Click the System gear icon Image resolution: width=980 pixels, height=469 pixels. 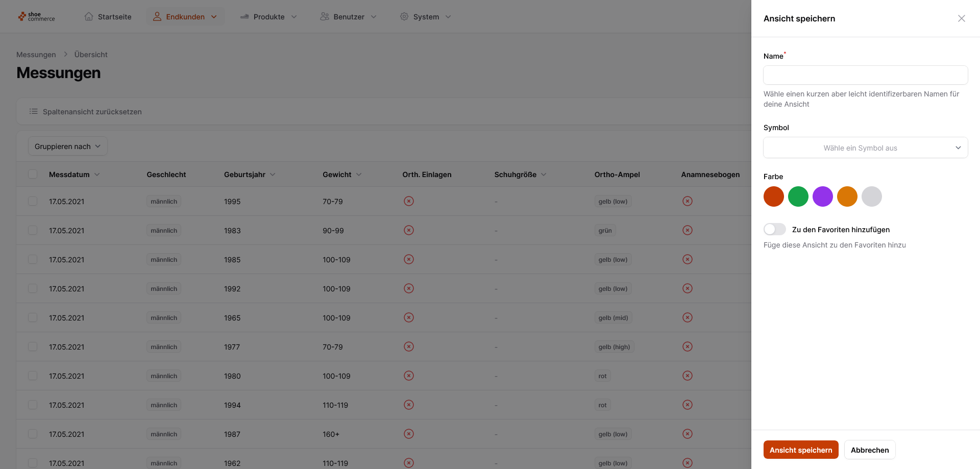[404, 16]
